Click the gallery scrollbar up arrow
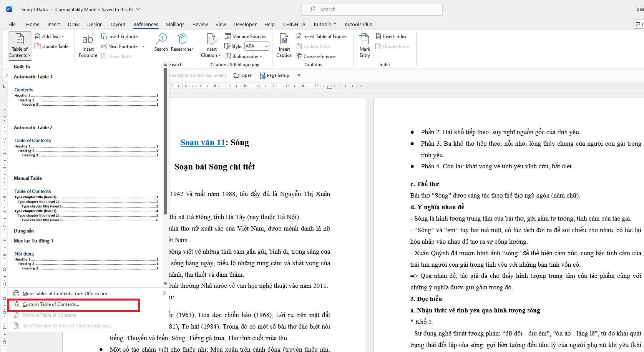The image size is (644, 352). click(x=166, y=65)
